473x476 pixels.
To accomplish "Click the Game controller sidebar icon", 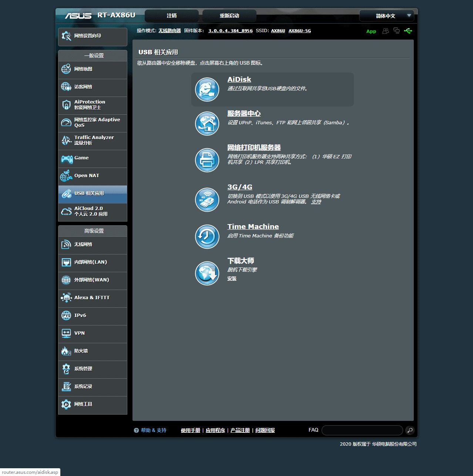I will [x=67, y=159].
